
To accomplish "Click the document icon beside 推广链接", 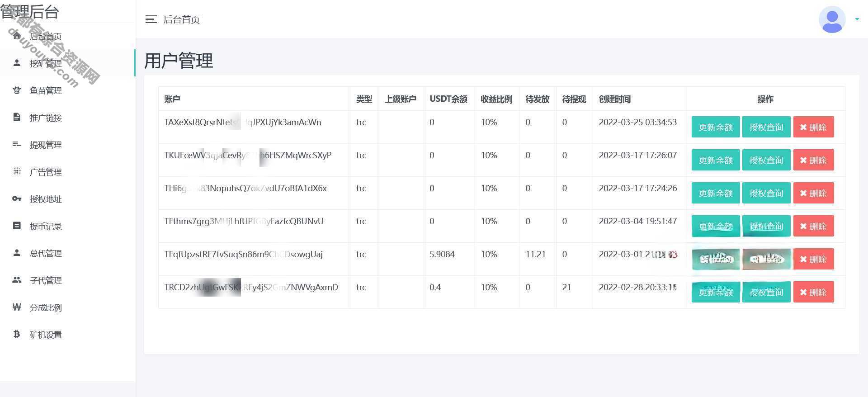I will click(17, 117).
